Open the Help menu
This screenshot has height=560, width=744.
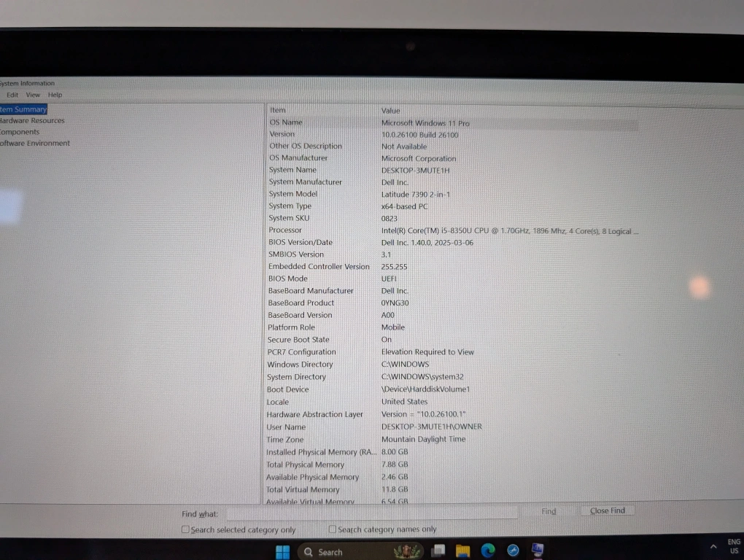pyautogui.click(x=55, y=95)
